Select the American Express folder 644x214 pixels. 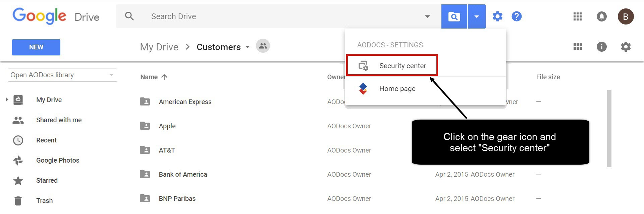pos(185,102)
